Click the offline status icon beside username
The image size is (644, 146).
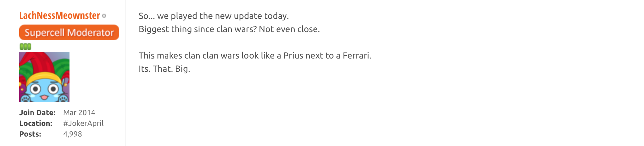(x=104, y=16)
